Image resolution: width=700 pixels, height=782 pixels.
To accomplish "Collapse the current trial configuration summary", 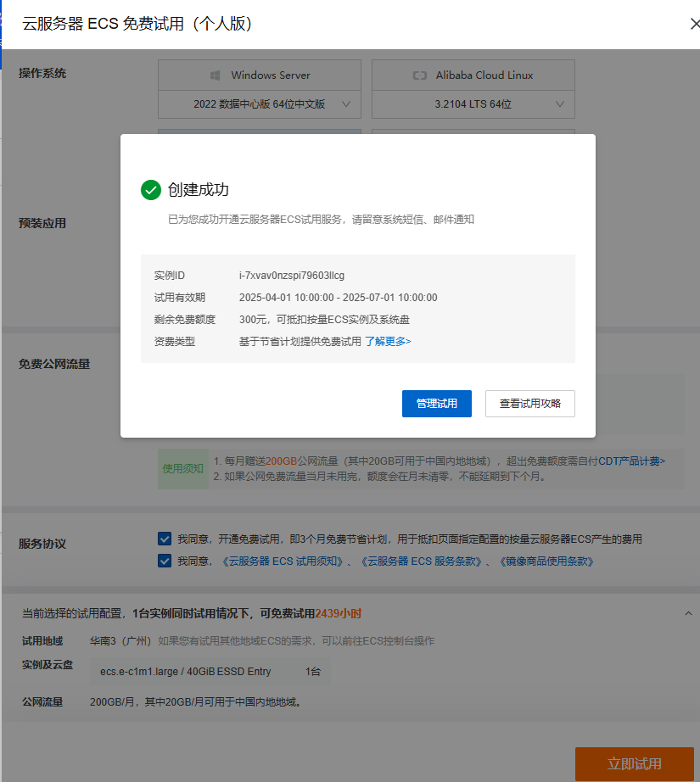I will tap(686, 612).
